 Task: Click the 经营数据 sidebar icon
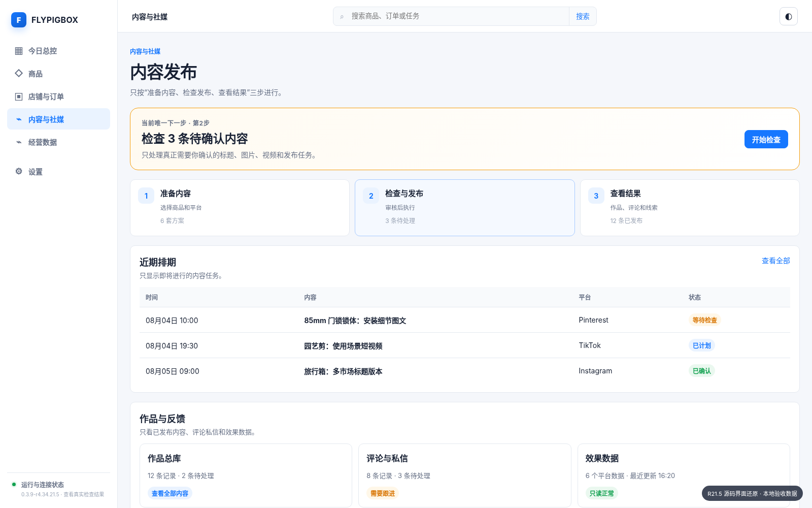(x=19, y=142)
